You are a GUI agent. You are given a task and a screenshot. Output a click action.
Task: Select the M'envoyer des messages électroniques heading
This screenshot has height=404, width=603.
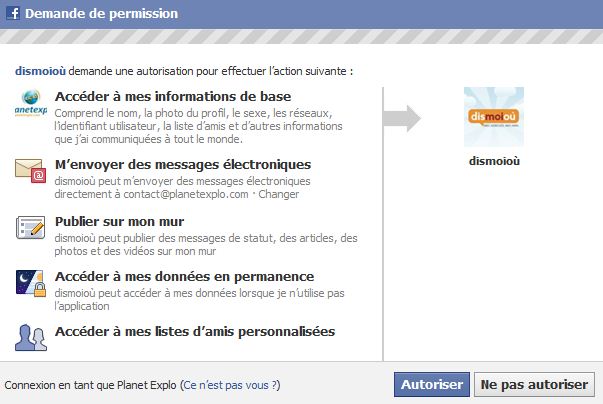(183, 165)
